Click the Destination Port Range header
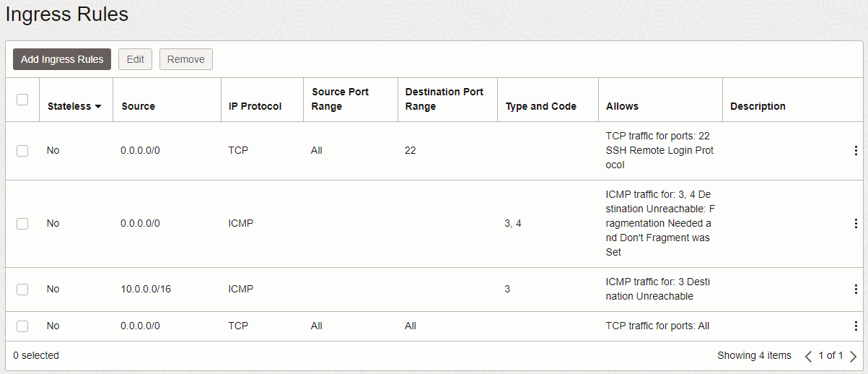The image size is (868, 374). pyautogui.click(x=444, y=99)
